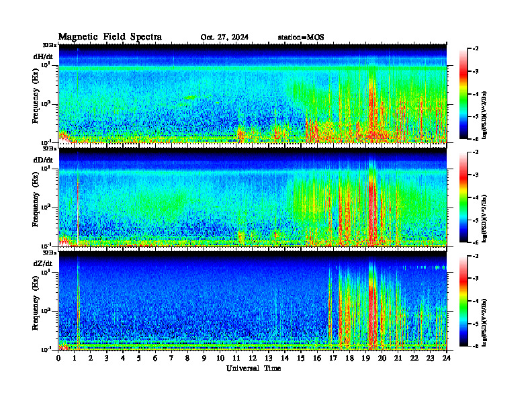
Task: Click the log PSD units label beside dZ/dt color bar
Action: click(x=484, y=322)
